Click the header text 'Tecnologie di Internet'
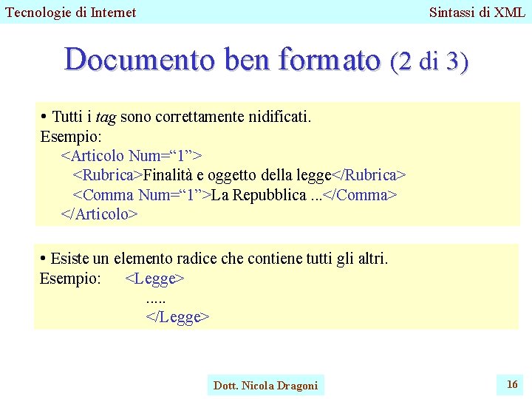This screenshot has width=532, height=399. (71, 13)
